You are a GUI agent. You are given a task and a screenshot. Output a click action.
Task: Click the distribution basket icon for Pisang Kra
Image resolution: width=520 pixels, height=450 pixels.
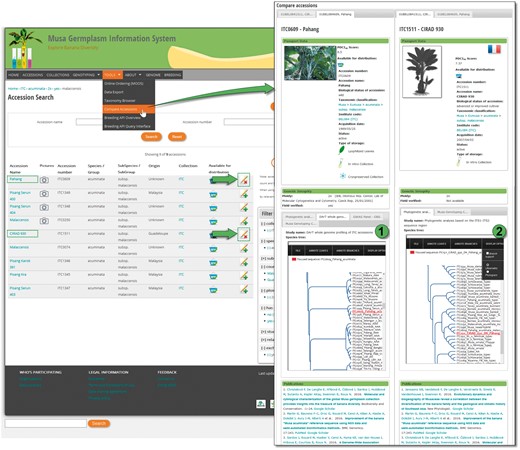(213, 276)
